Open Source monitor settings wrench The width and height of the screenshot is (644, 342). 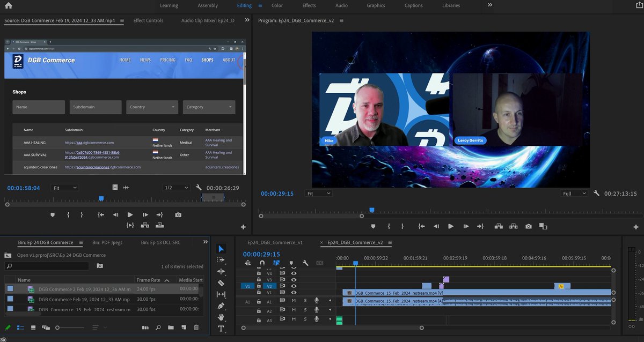click(x=199, y=188)
